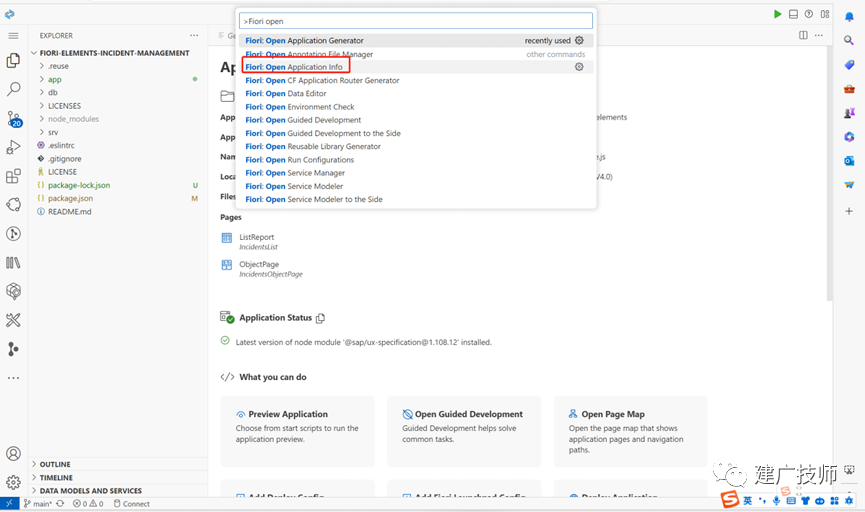Click the notification bell in right sidebar
Viewport: 865px width, 512px height.
[849, 17]
